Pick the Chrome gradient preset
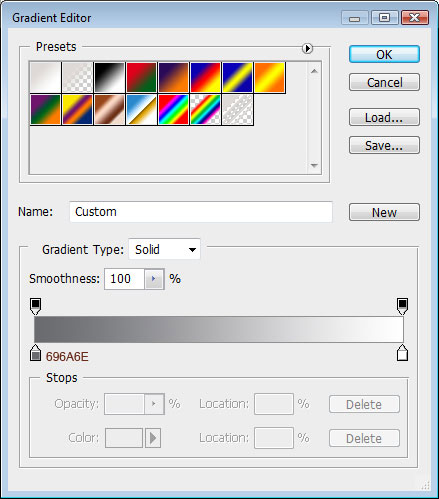The height and width of the screenshot is (499, 439). 141,109
